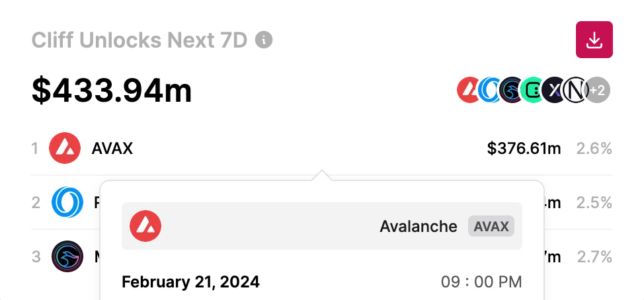Select the blue ring logo in the token stack

pyautogui.click(x=489, y=90)
